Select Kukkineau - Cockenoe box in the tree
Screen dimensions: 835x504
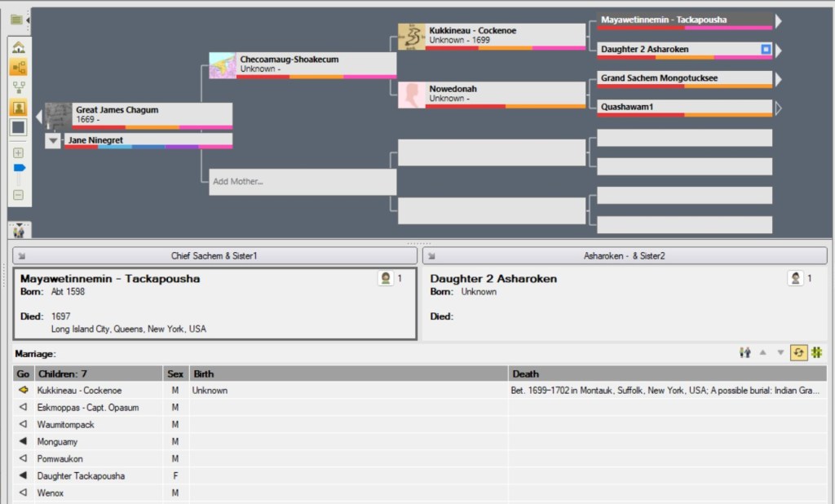493,35
